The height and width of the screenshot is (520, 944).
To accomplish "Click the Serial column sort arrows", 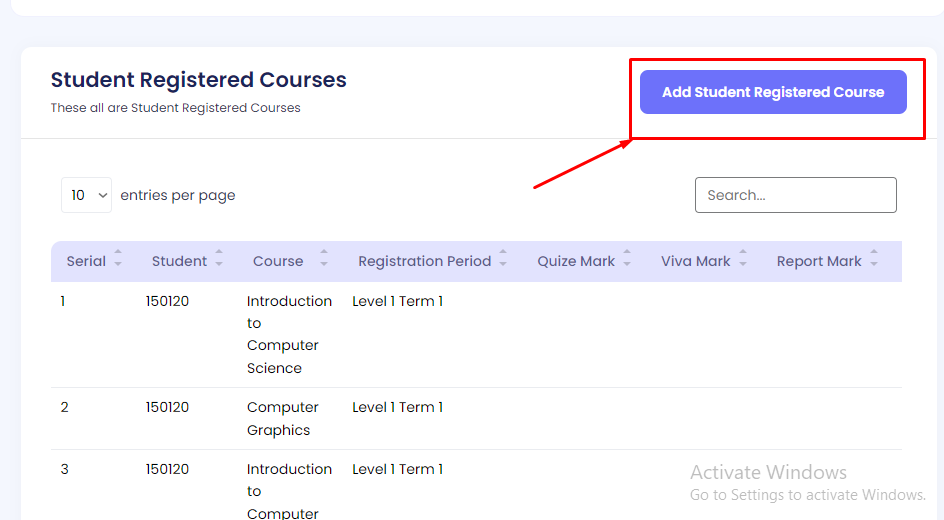I will (118, 258).
